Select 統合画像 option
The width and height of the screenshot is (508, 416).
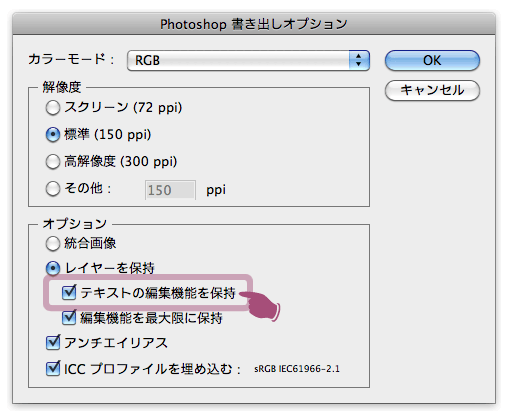tap(53, 244)
